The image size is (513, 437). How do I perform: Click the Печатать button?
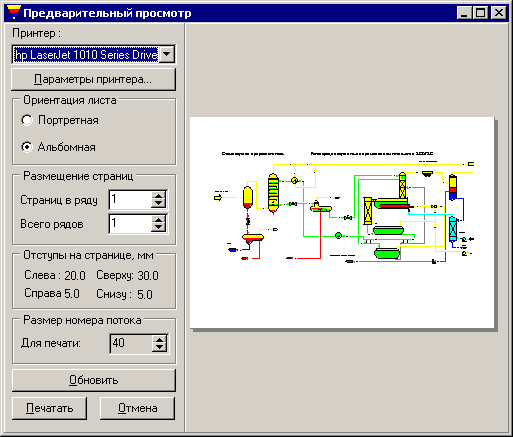(x=49, y=408)
